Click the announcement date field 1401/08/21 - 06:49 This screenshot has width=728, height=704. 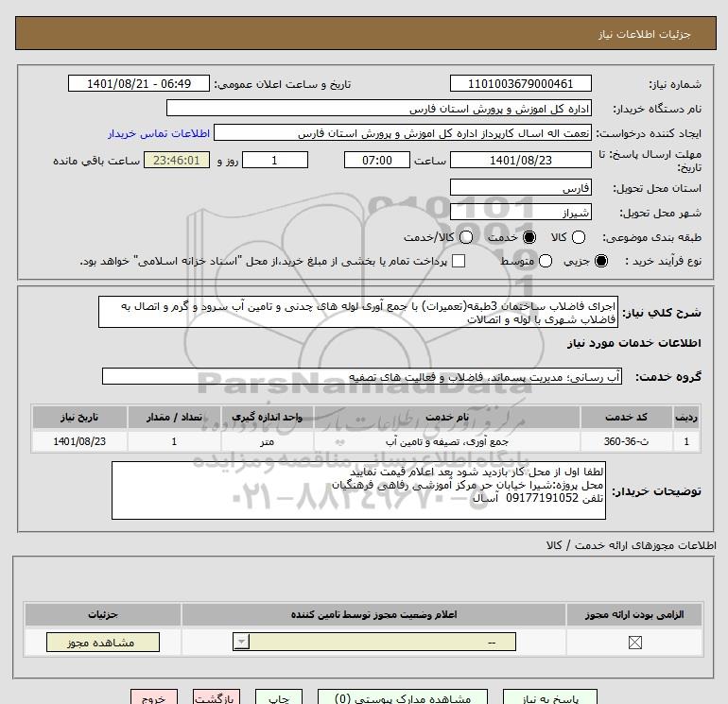tap(139, 83)
